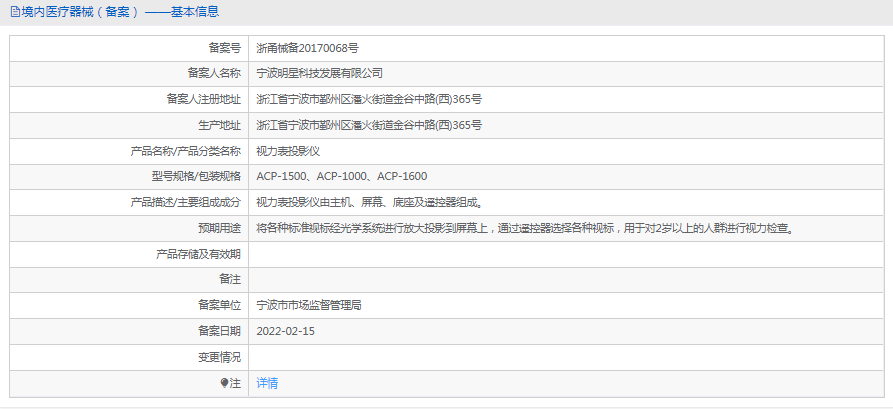Viewport: 893px width, 409px height.
Task: Select company name 宁波明星科技发展有限公司
Action: pyautogui.click(x=319, y=73)
